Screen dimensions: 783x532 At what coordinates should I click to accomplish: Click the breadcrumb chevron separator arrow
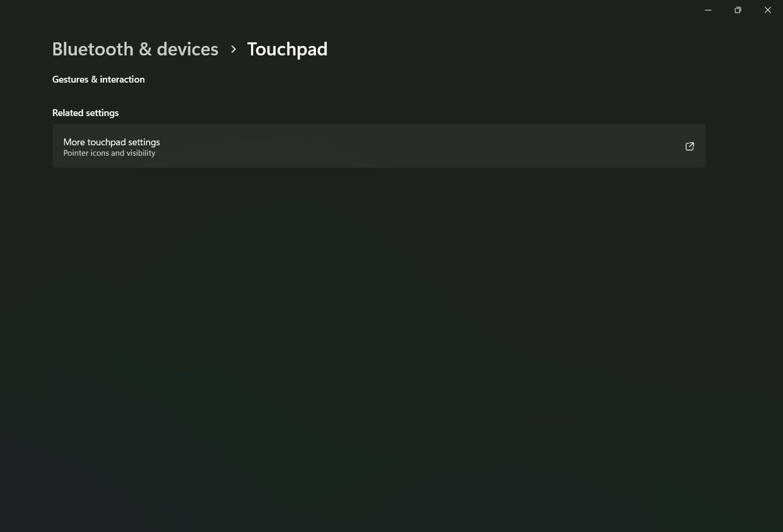pos(233,49)
